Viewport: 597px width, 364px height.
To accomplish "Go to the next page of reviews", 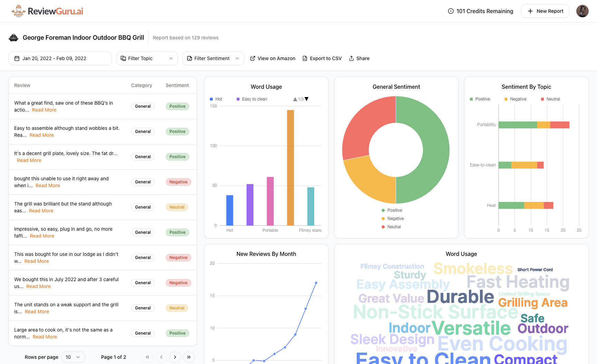I will click(x=175, y=357).
